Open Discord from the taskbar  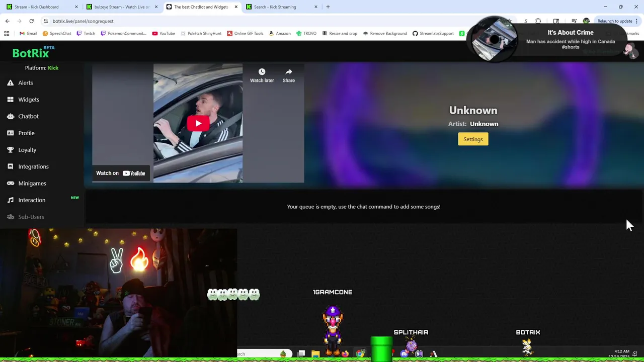(x=404, y=354)
